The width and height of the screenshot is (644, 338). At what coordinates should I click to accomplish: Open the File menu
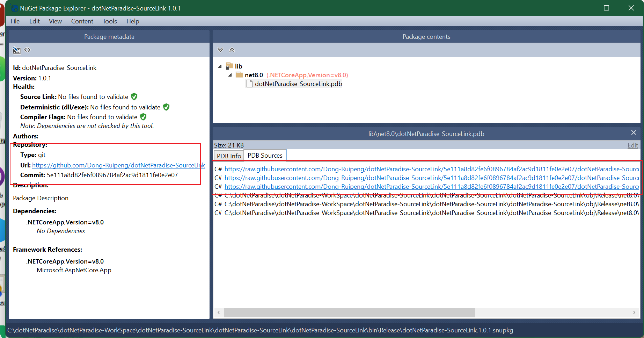pos(15,21)
